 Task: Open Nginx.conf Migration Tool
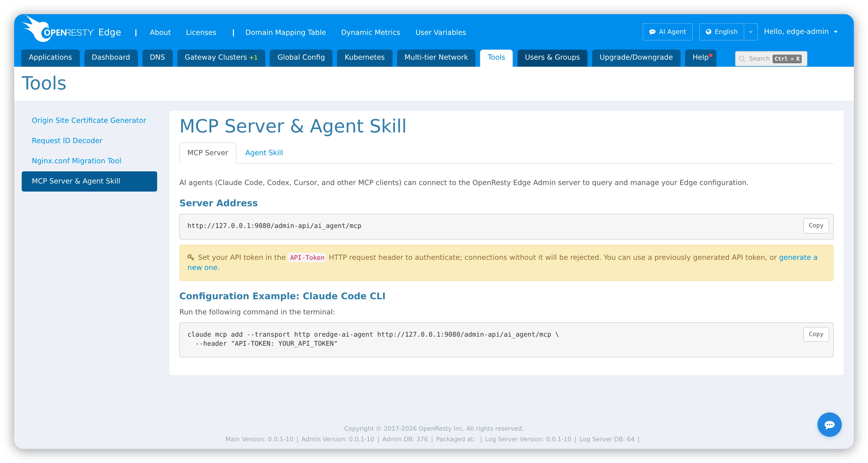pyautogui.click(x=76, y=161)
